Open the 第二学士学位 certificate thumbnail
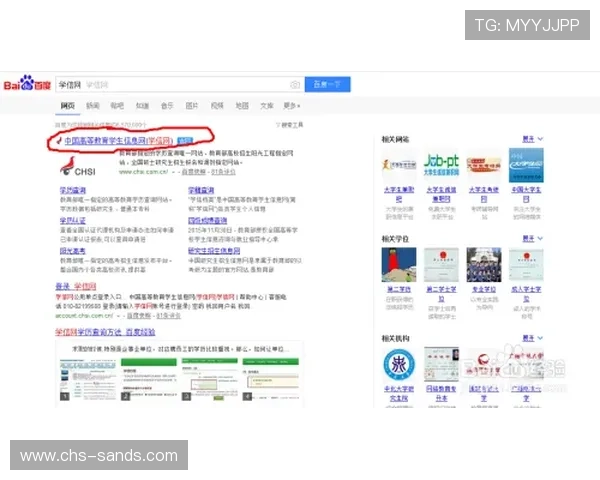This screenshot has width=600, height=480. [x=441, y=264]
